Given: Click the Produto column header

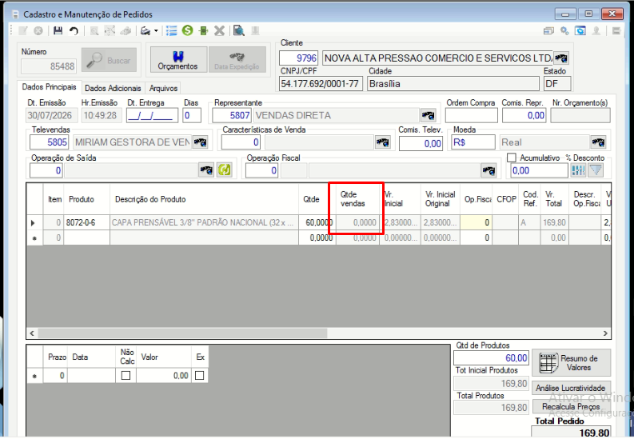Looking at the screenshot, I should 87,199.
